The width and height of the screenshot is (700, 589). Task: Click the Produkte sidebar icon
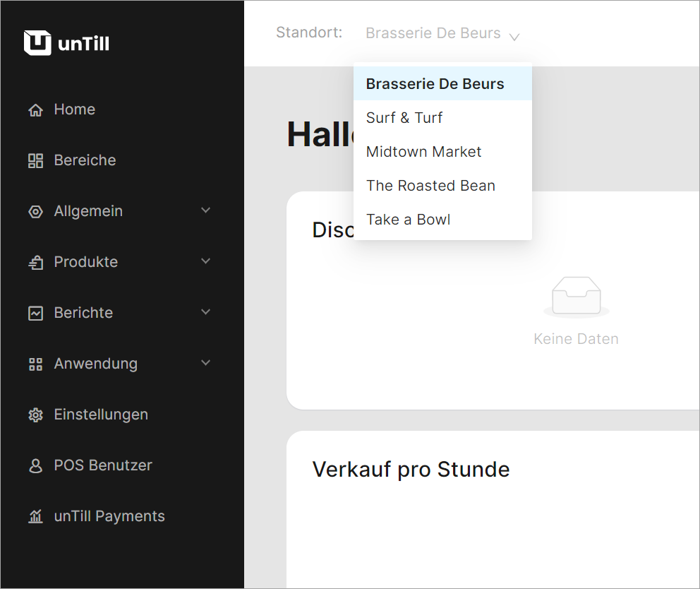pyautogui.click(x=35, y=263)
